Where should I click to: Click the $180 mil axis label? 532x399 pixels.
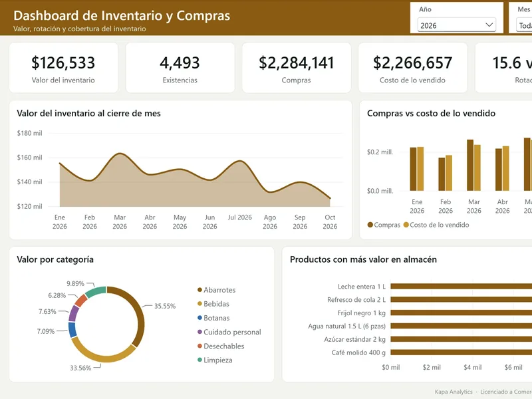coord(29,134)
